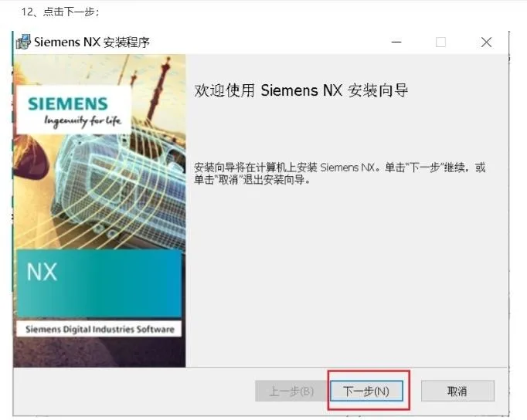Click the Siemens Digital Industries Software label
527x420 pixels.
pos(100,330)
